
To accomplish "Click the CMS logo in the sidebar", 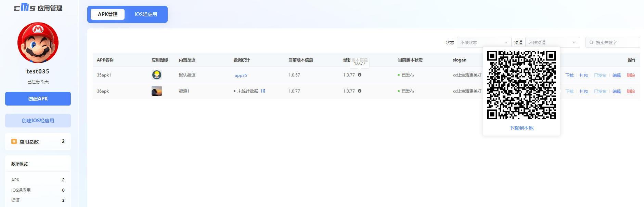I will [25, 7].
